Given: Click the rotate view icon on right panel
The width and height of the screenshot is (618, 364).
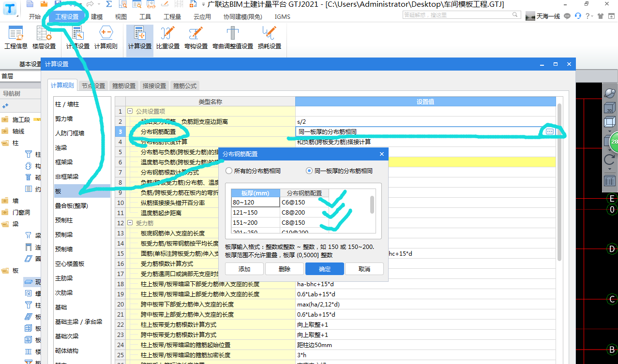Looking at the screenshot, I should point(610,160).
